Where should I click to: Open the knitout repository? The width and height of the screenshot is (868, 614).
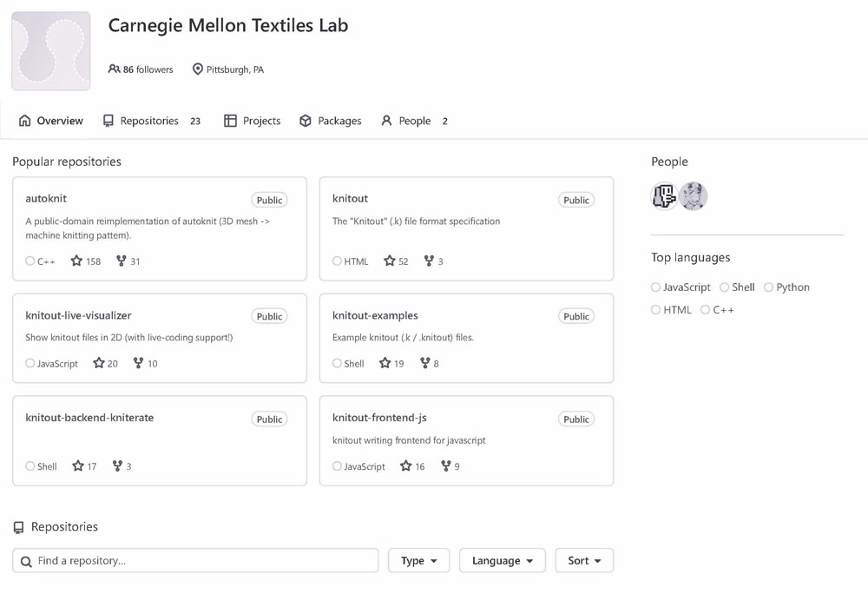[350, 198]
